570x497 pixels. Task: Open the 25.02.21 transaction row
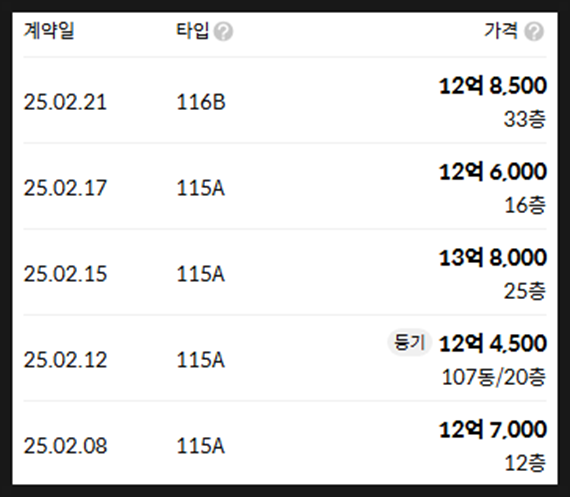(285, 100)
